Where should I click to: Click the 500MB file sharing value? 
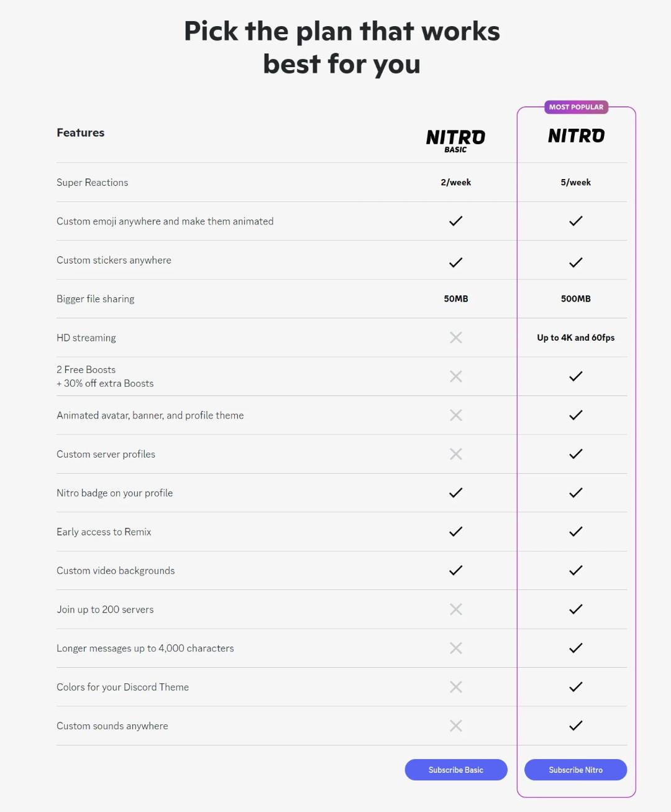[576, 298]
